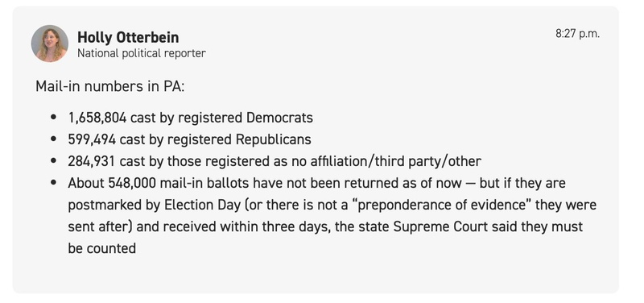644x303 pixels.
Task: Click the phrase preponderance of evidence
Action: pos(442,205)
